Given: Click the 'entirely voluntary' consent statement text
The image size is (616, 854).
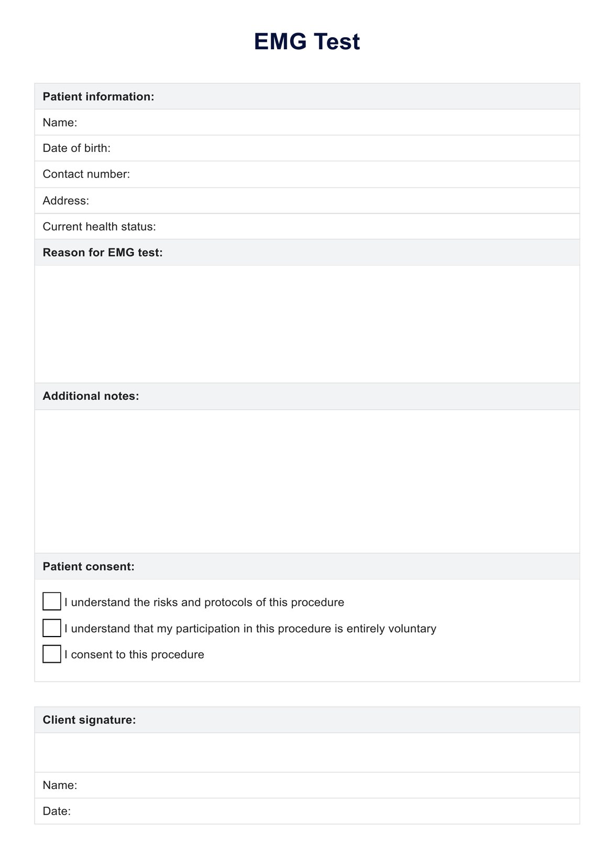Looking at the screenshot, I should point(250,628).
